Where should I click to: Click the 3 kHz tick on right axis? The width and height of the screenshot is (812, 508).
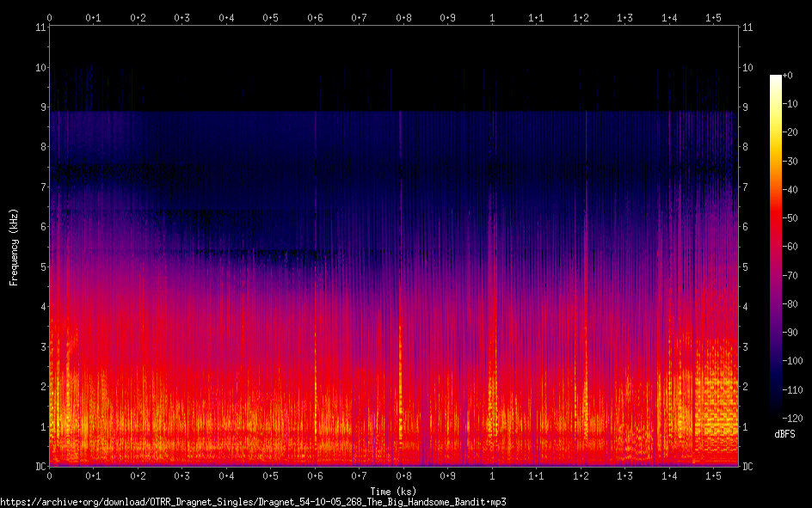point(747,346)
